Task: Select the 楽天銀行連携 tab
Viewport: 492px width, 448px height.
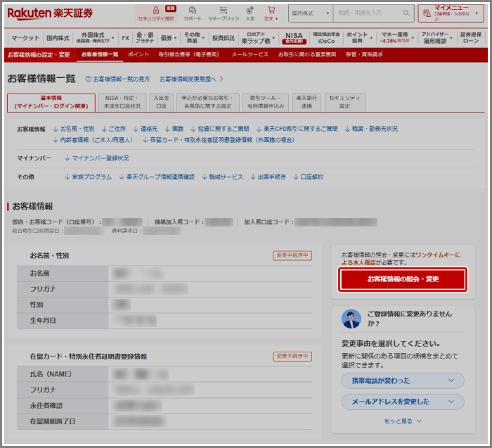Action: point(306,103)
